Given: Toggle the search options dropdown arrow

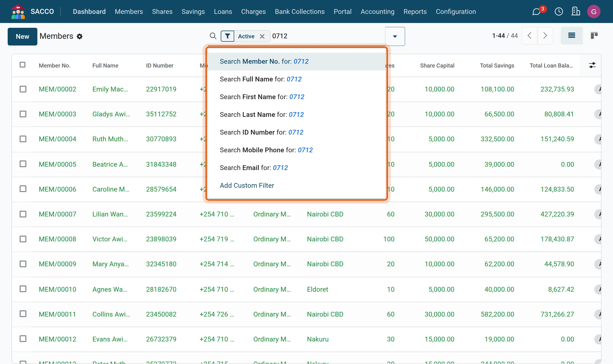Looking at the screenshot, I should (x=395, y=36).
